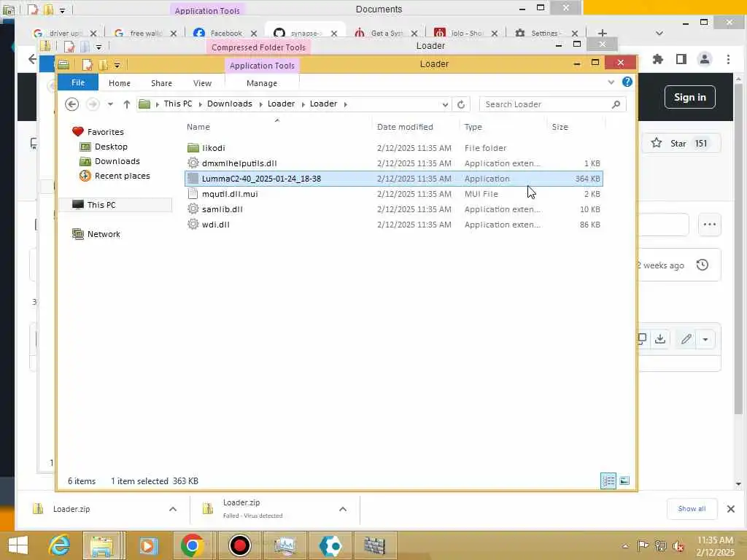This screenshot has height=560, width=747.
Task: Sort by Date modified column header
Action: point(405,127)
